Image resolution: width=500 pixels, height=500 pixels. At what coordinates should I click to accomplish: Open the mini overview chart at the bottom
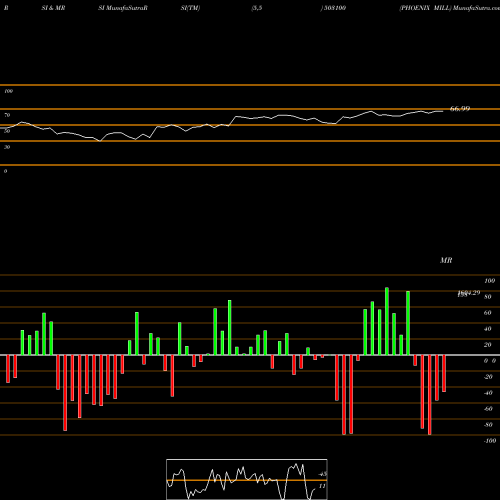pos(247,479)
